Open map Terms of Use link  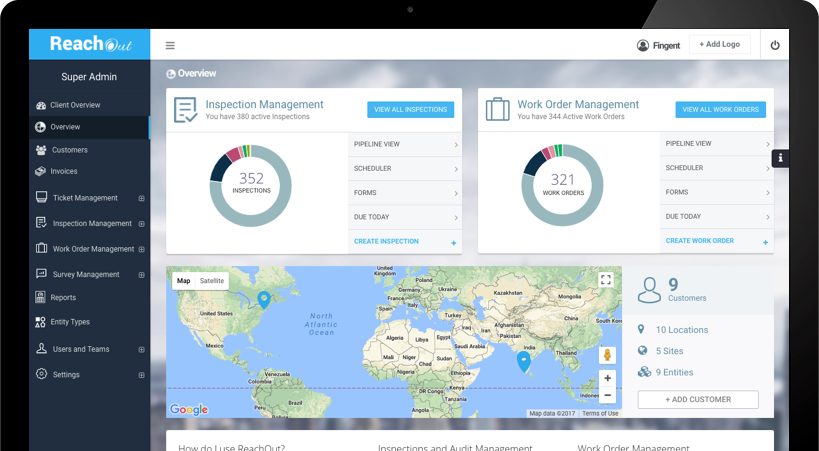600,413
